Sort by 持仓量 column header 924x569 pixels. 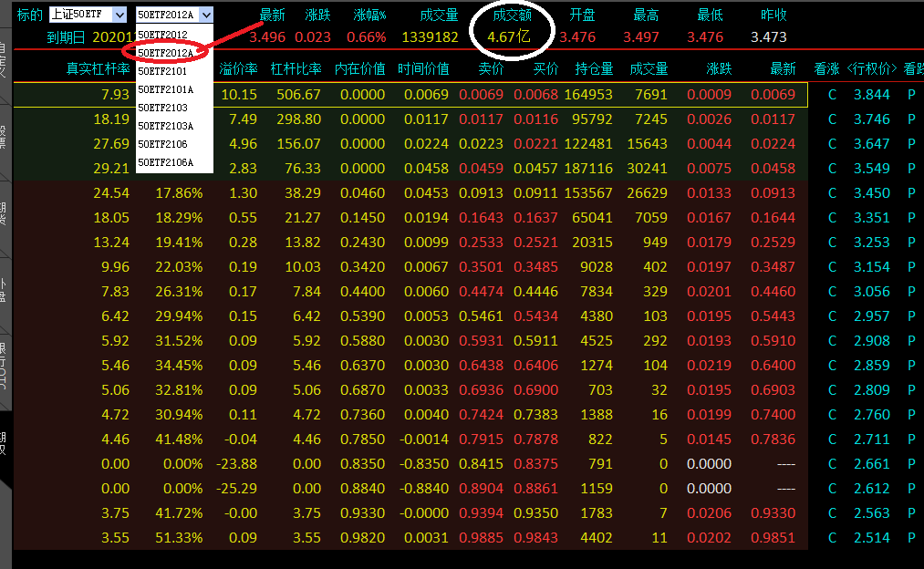[593, 69]
